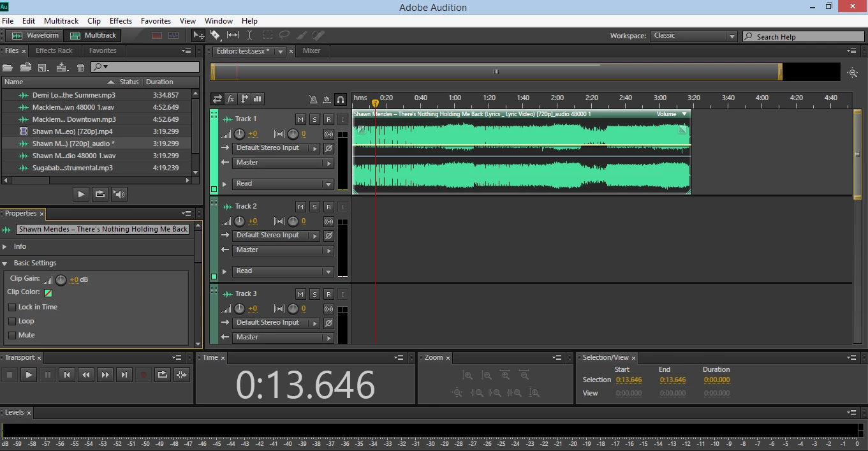
Task: Toggle snapping magnet icon
Action: coord(341,99)
